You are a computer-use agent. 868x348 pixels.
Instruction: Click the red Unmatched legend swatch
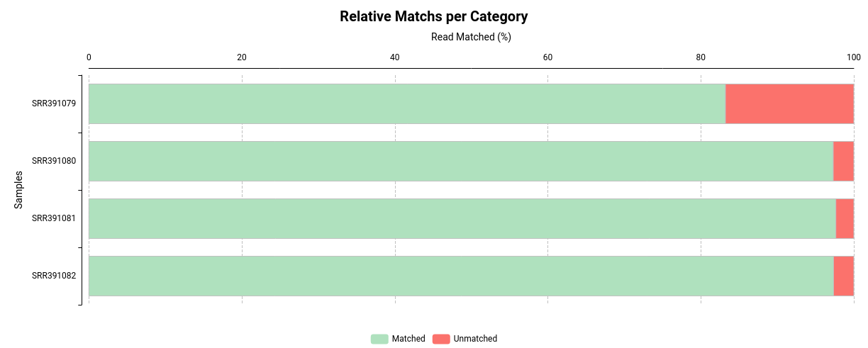point(441,339)
